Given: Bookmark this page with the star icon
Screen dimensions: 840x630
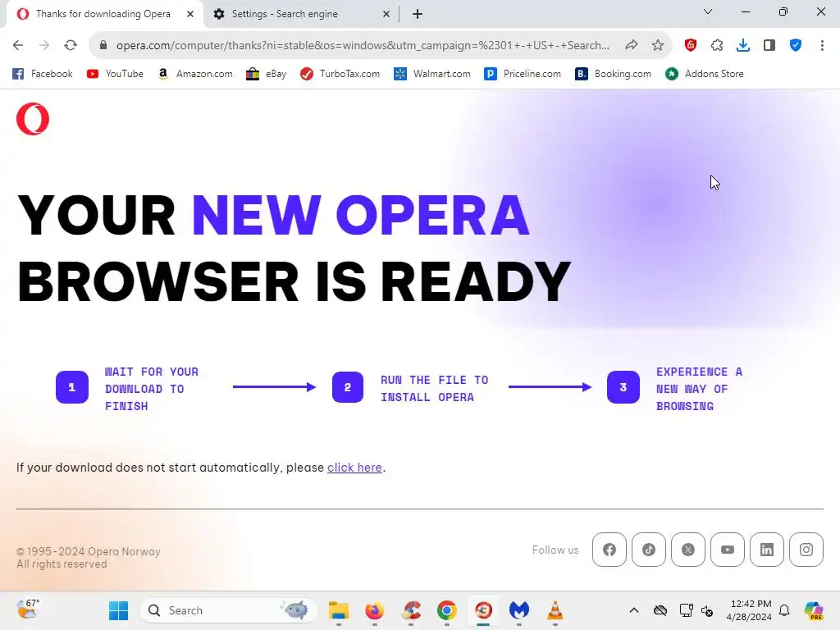Looking at the screenshot, I should (x=658, y=46).
